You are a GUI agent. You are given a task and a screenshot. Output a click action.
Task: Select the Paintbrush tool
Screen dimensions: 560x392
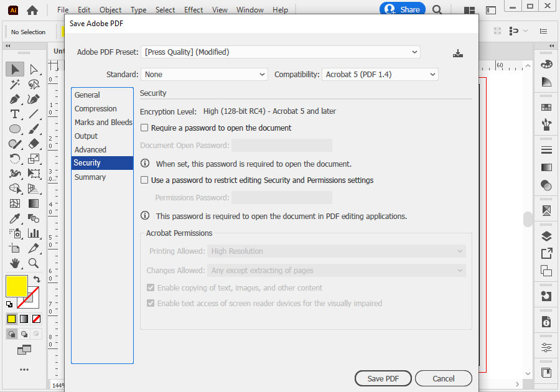34,129
